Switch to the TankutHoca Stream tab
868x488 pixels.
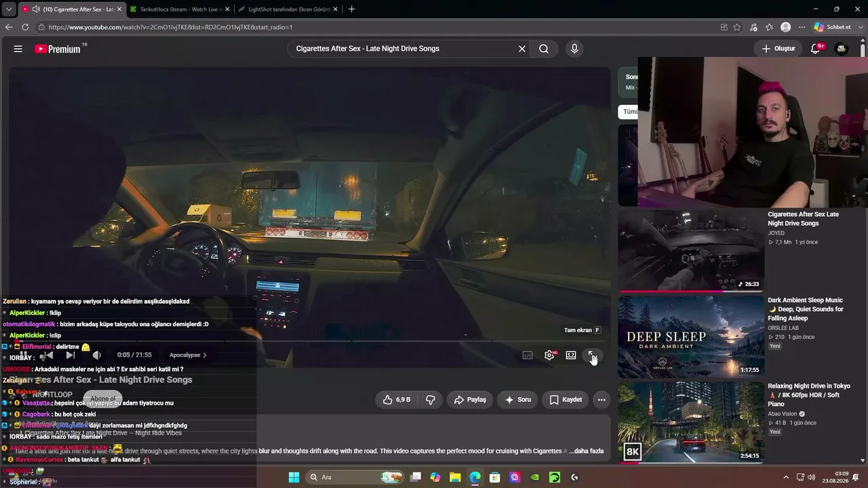coord(179,9)
